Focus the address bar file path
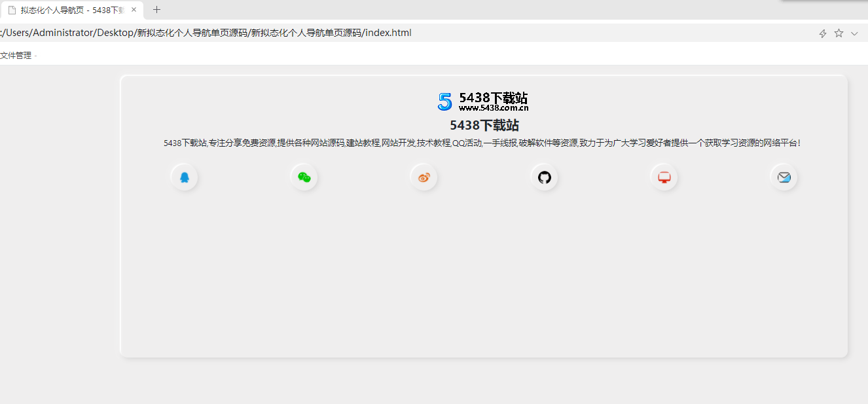This screenshot has height=404, width=868. tap(262, 33)
